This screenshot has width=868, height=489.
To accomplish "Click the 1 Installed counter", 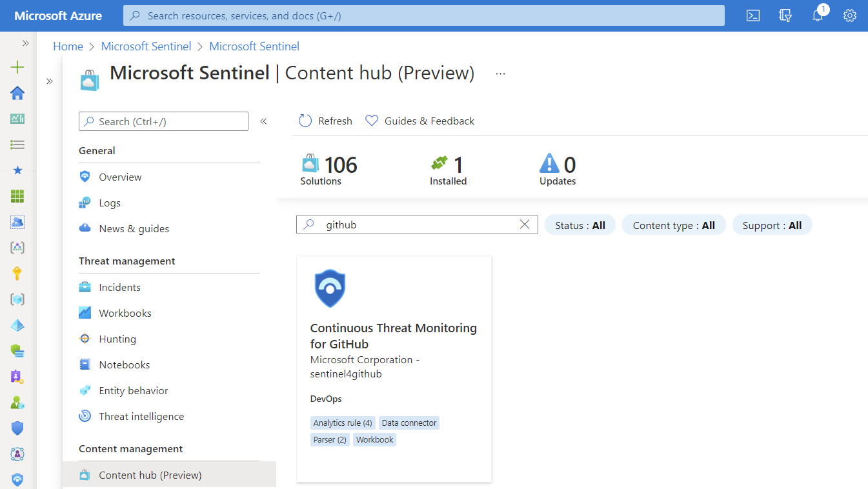I will point(448,170).
